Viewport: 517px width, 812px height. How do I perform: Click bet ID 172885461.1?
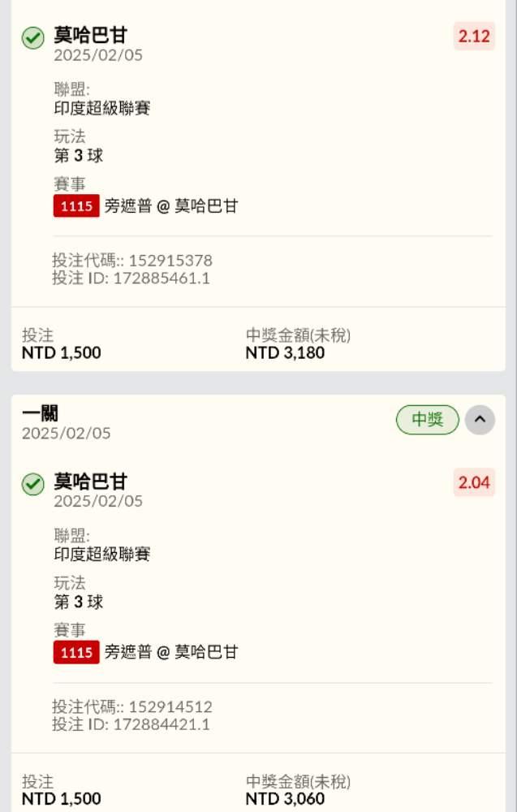[x=161, y=279]
